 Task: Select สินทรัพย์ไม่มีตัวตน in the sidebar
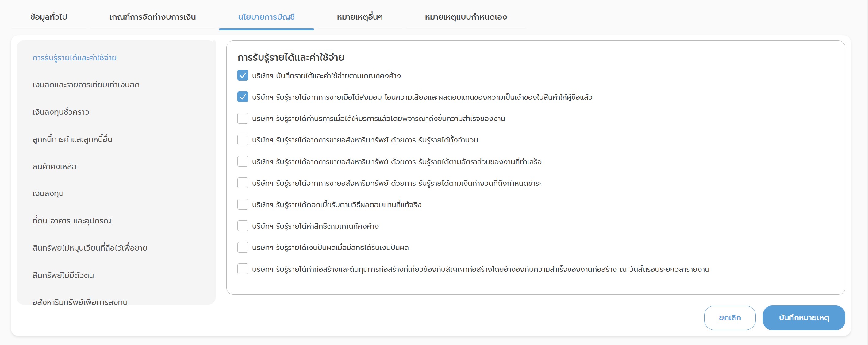tap(63, 275)
